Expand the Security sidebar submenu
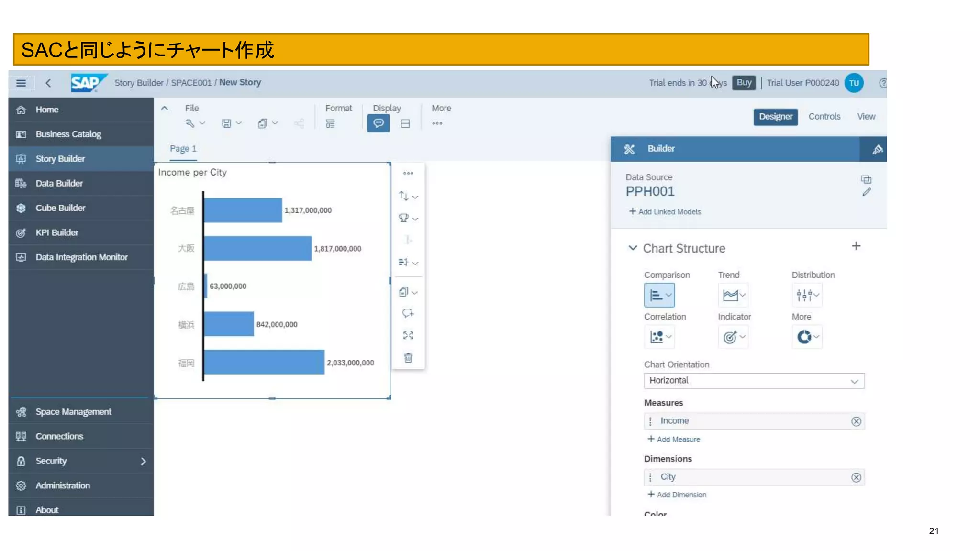This screenshot has height=551, width=980. coord(143,461)
